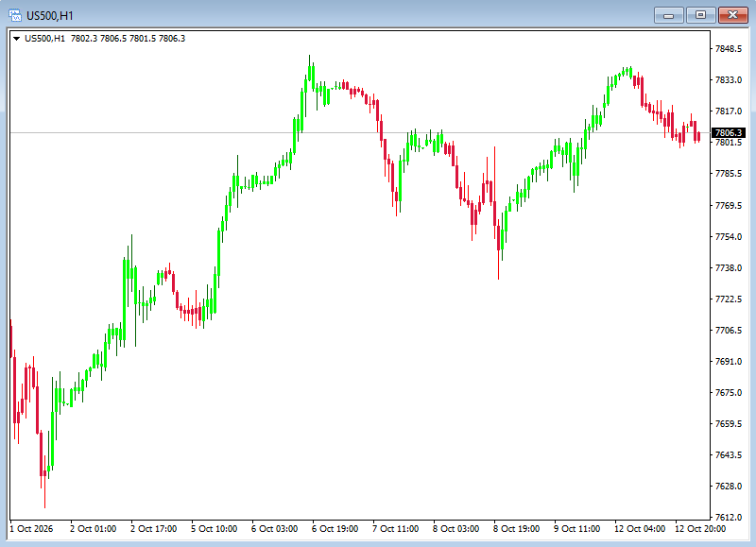Click the 6 Oct 03:00 time axis label
The image size is (756, 547).
click(x=274, y=529)
